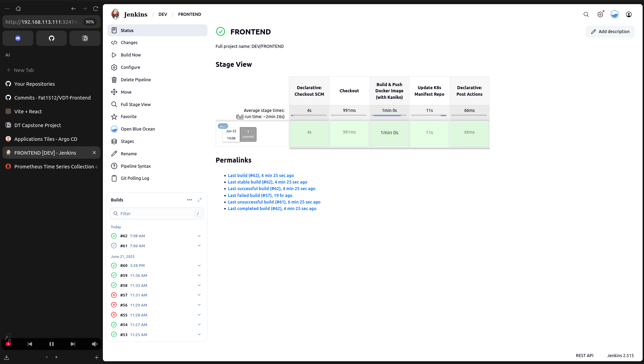Screen dimensions: 644x364
Task: Click the aborted status icon for build #61
Action: pyautogui.click(x=114, y=246)
